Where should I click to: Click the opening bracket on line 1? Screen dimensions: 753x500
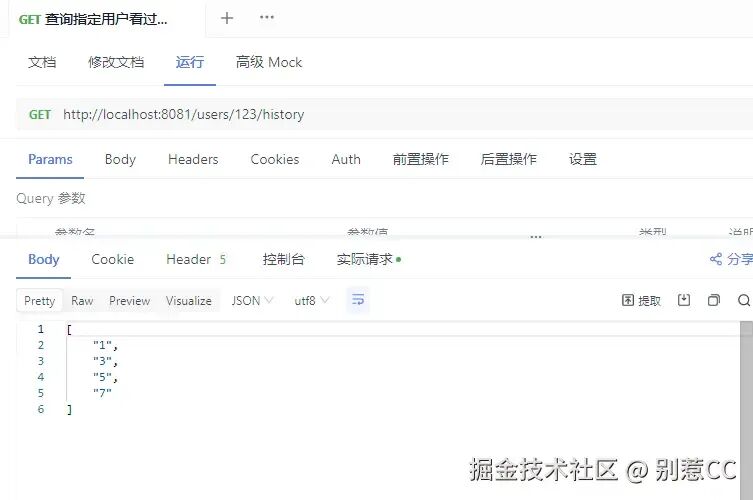click(69, 329)
